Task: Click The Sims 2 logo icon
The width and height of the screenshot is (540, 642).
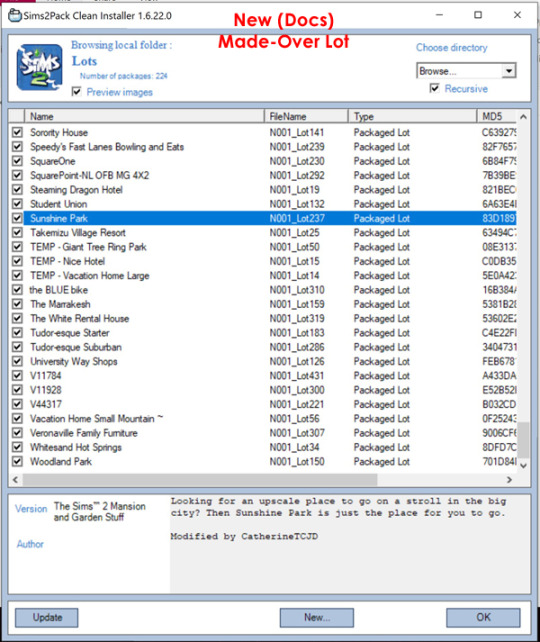Action: click(x=40, y=68)
